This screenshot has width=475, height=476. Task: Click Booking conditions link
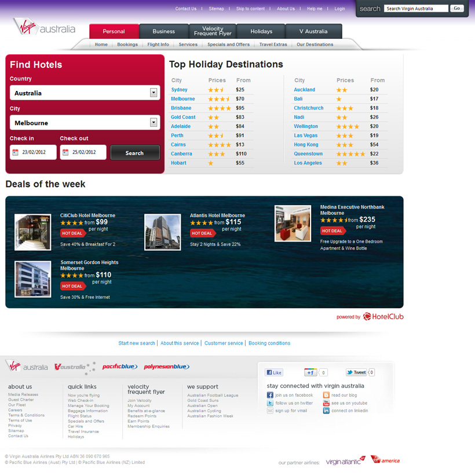click(269, 343)
